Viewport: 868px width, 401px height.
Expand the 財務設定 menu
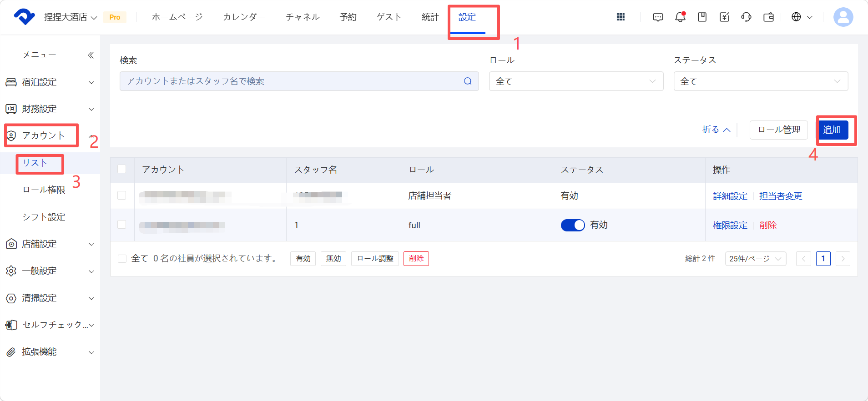pos(91,109)
